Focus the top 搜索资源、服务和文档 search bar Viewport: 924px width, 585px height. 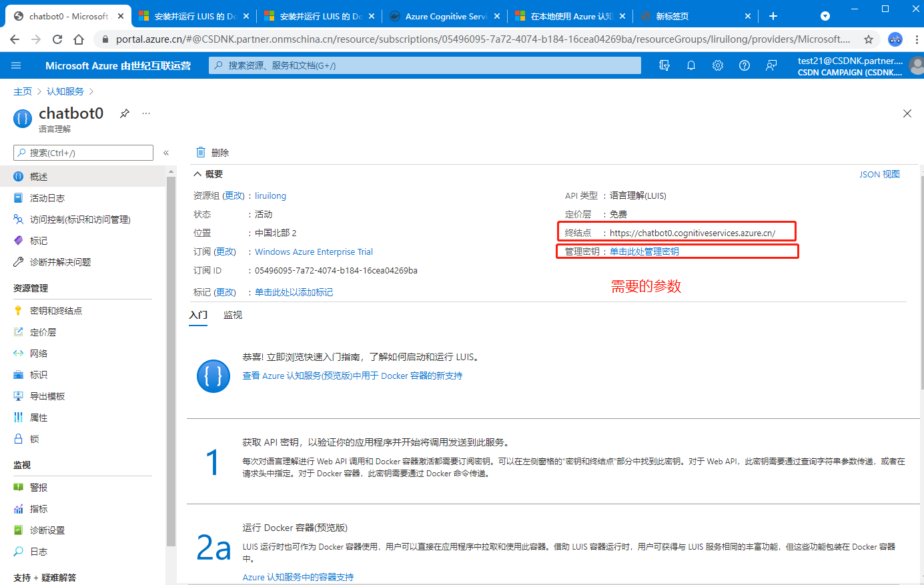425,65
